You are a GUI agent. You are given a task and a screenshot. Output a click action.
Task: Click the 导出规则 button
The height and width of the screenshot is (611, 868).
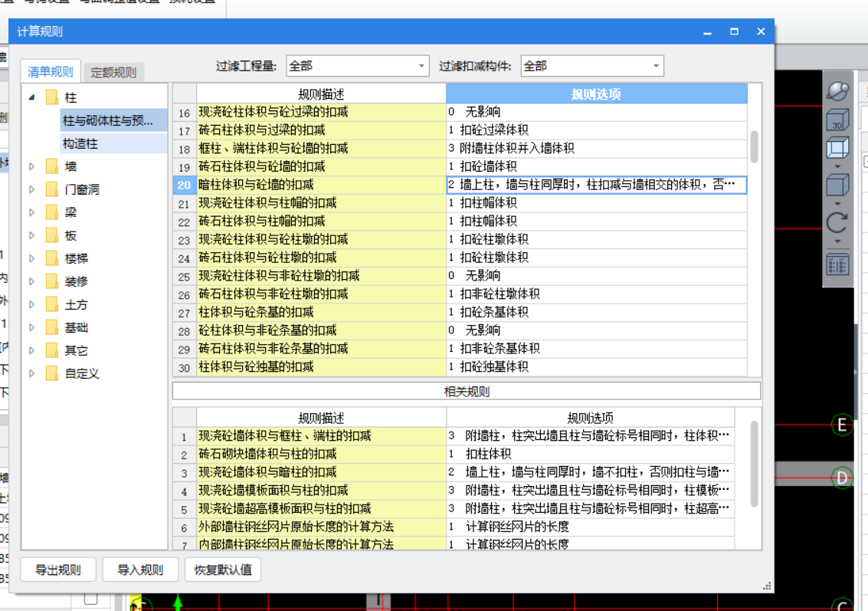57,570
